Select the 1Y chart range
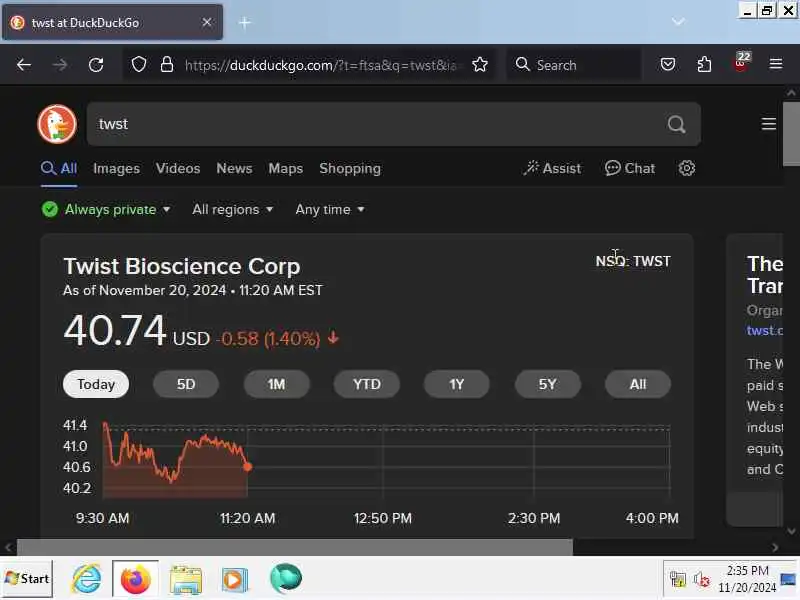The image size is (800, 600). point(457,384)
